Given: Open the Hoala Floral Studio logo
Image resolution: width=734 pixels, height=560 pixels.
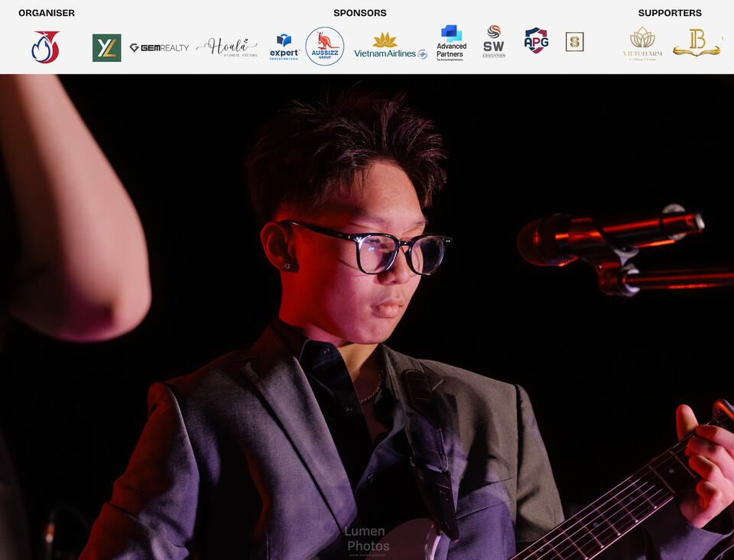Looking at the screenshot, I should coord(227,47).
